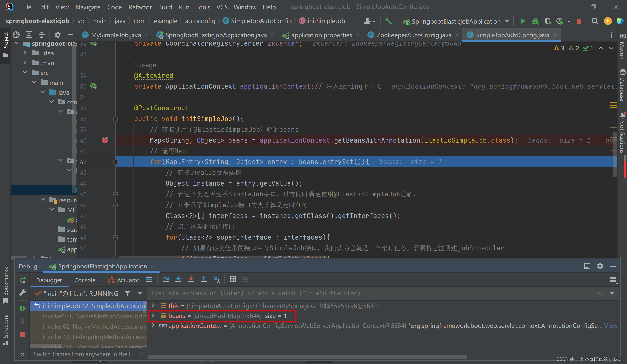Open Evaluate Expression calculator icon

click(x=233, y=279)
